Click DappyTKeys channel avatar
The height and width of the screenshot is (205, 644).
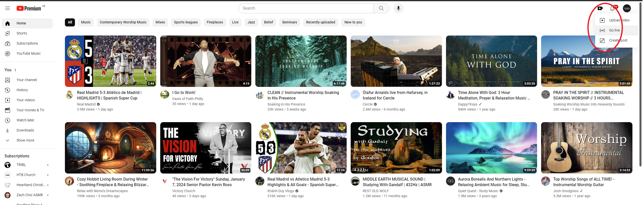click(451, 95)
